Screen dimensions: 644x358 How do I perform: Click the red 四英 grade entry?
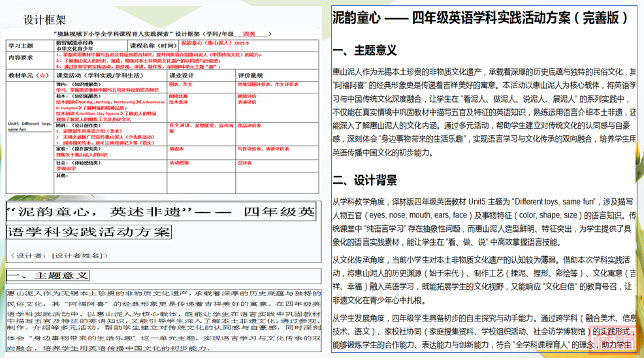tap(249, 33)
